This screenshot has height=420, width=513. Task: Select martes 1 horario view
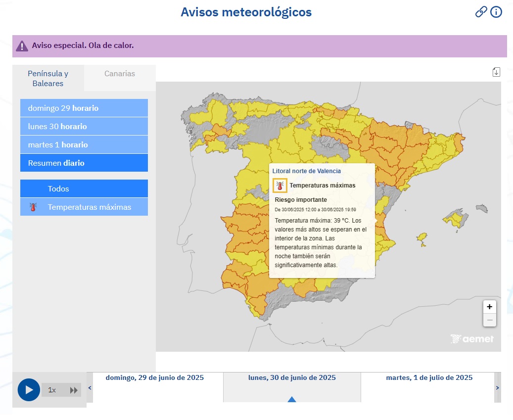84,144
